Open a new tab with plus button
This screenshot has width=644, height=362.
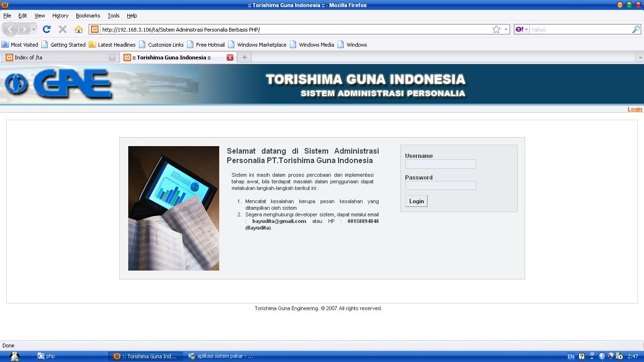point(244,58)
